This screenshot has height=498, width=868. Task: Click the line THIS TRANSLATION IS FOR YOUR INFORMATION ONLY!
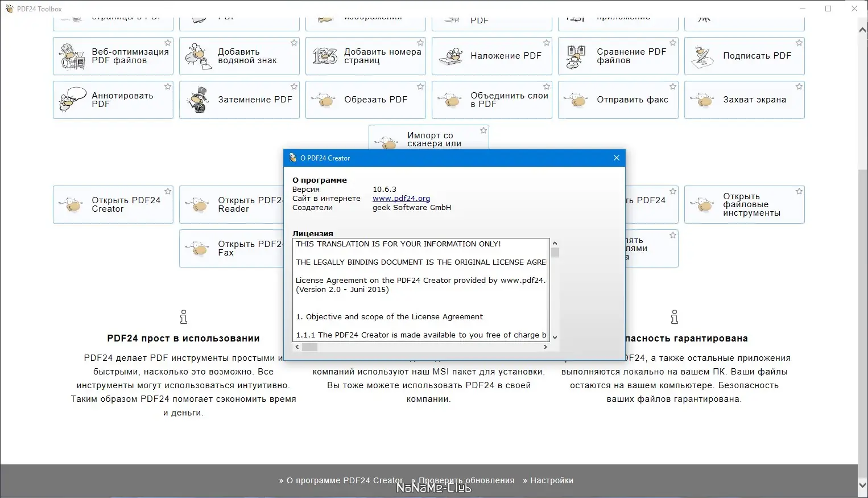[398, 244]
